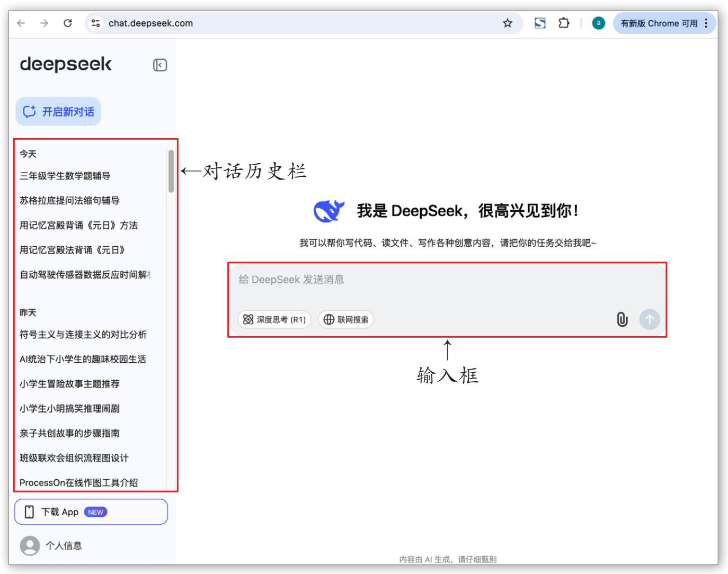Open the 下载 App button

pyautogui.click(x=91, y=512)
